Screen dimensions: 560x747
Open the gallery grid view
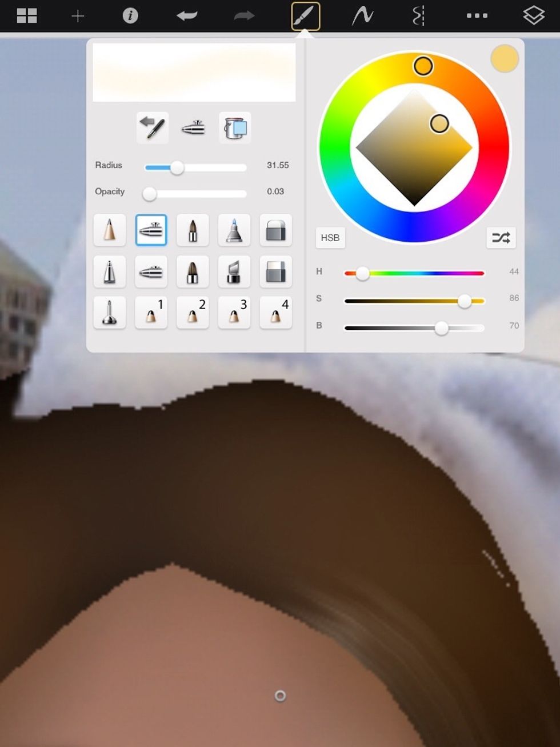point(26,16)
